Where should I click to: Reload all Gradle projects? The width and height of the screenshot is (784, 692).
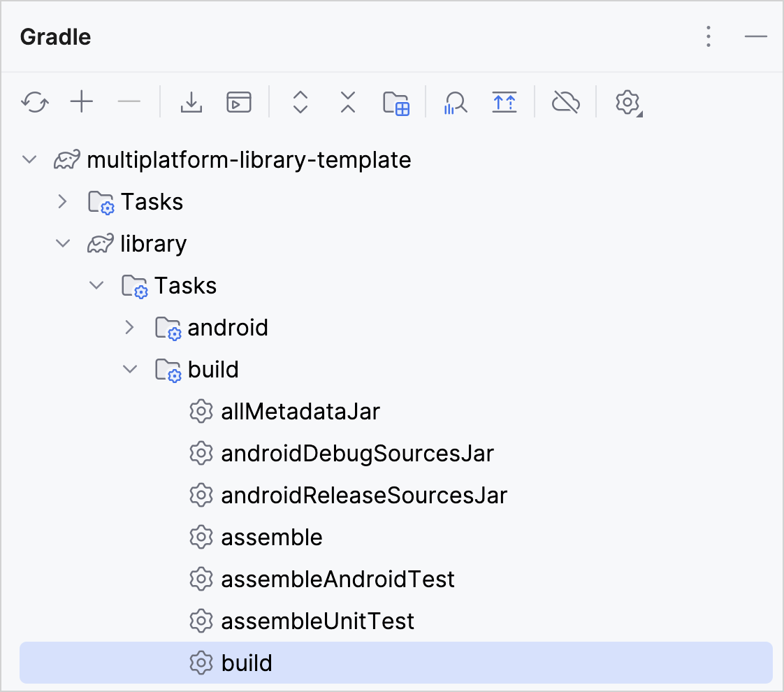[x=34, y=102]
